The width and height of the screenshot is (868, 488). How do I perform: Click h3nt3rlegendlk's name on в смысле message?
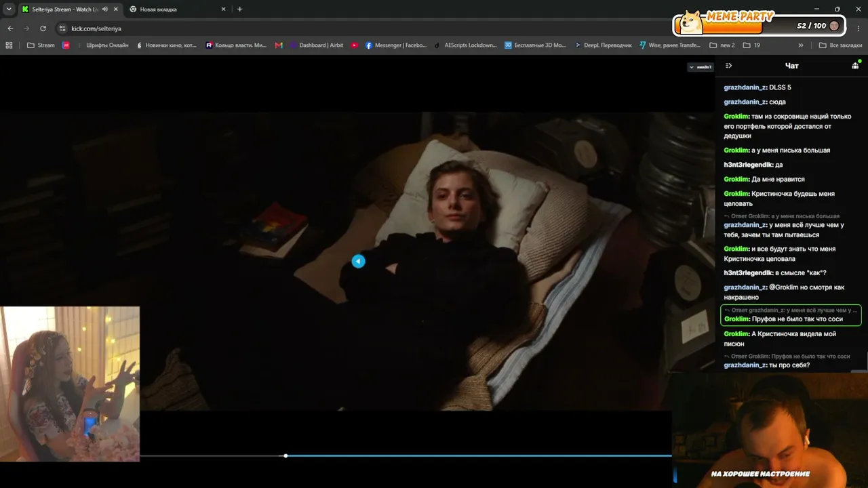point(748,273)
